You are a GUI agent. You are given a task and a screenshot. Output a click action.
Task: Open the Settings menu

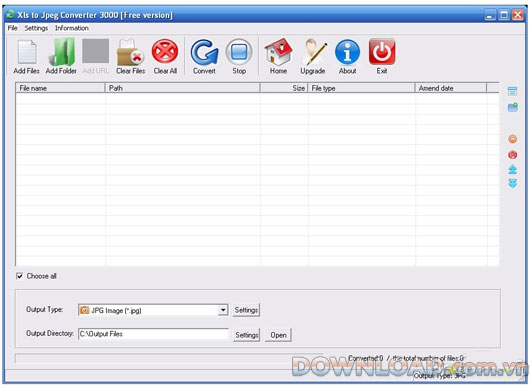pyautogui.click(x=36, y=28)
